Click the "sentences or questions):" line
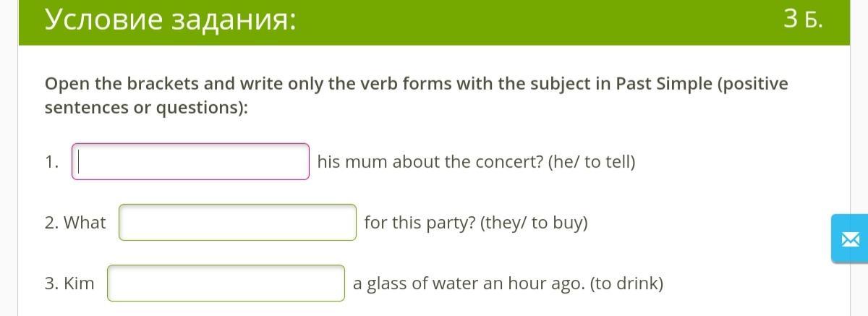 tap(146, 108)
